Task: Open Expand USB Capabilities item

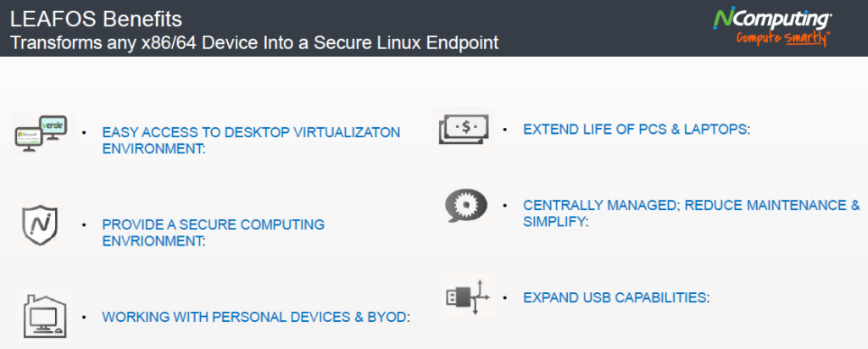Action: click(x=616, y=297)
